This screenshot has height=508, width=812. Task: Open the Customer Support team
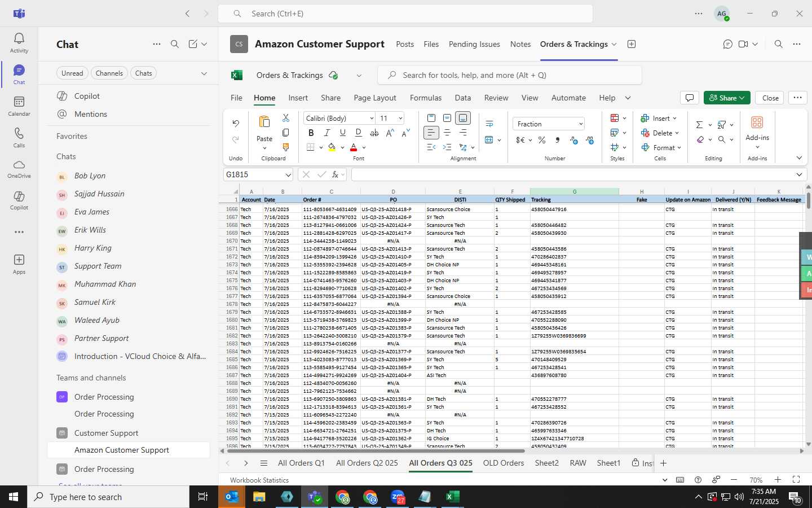point(129,433)
